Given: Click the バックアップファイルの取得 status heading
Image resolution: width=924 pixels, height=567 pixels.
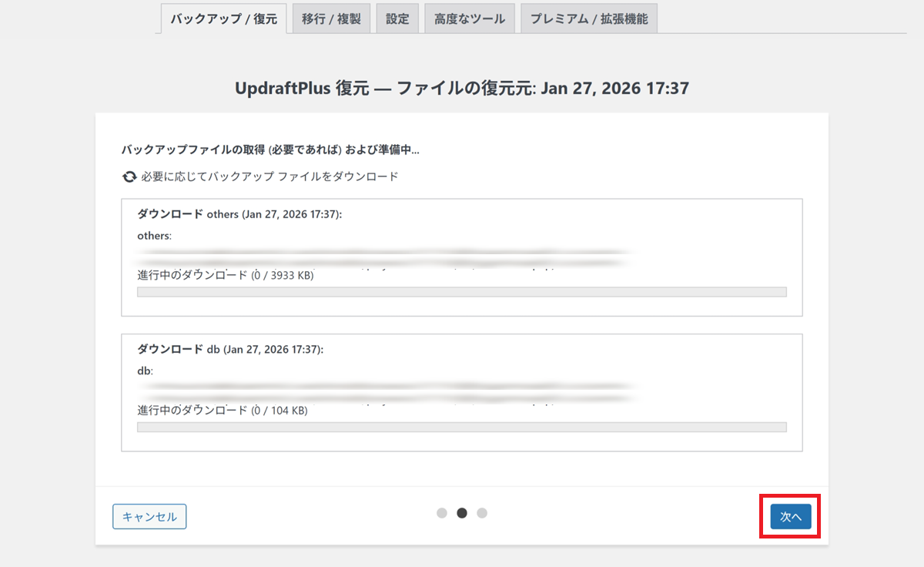Looking at the screenshot, I should [270, 149].
